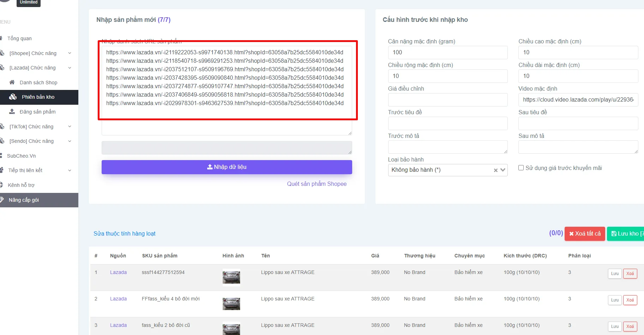644x335 pixels.
Task: Click the Lazada source link in row 1
Action: click(118, 272)
